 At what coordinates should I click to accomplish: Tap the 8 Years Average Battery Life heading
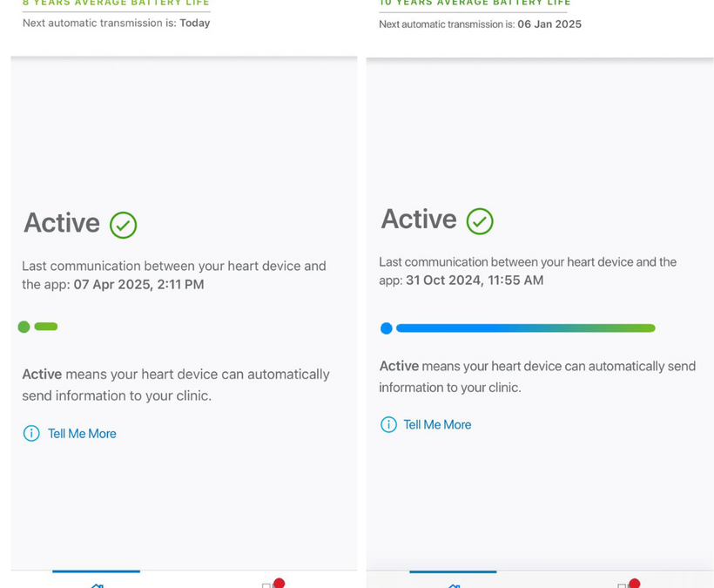[x=116, y=3]
